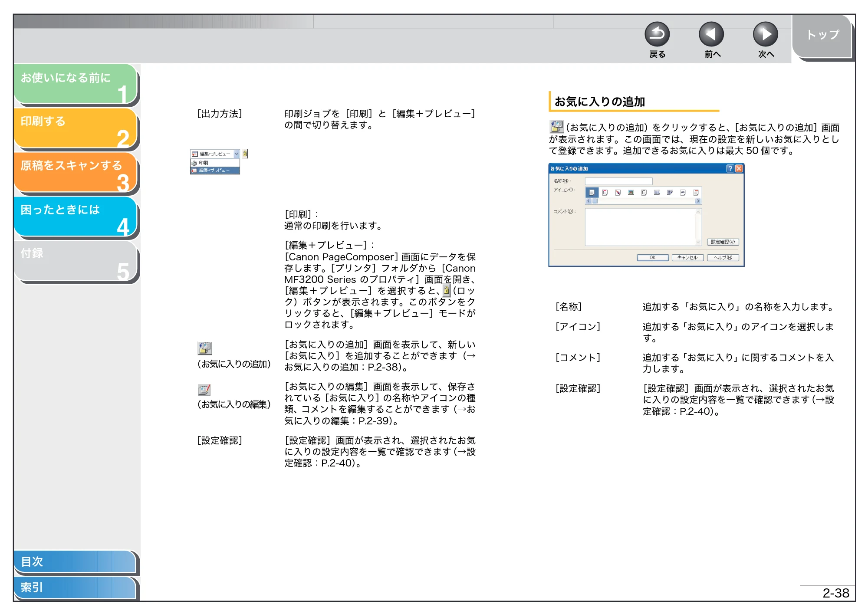Select the third icon with red-blue arrows
This screenshot has width=868, height=614.
point(618,192)
